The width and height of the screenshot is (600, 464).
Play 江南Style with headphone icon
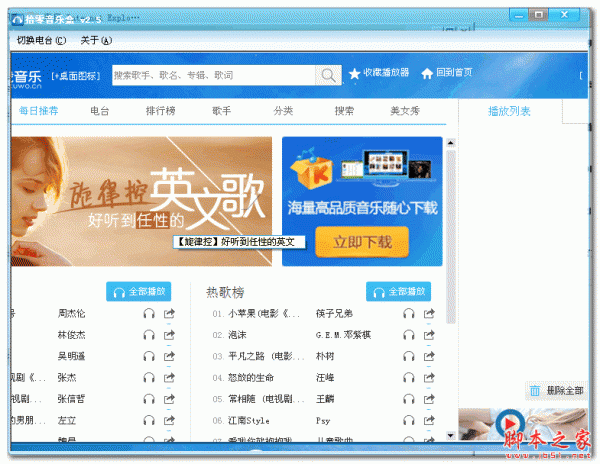click(409, 421)
